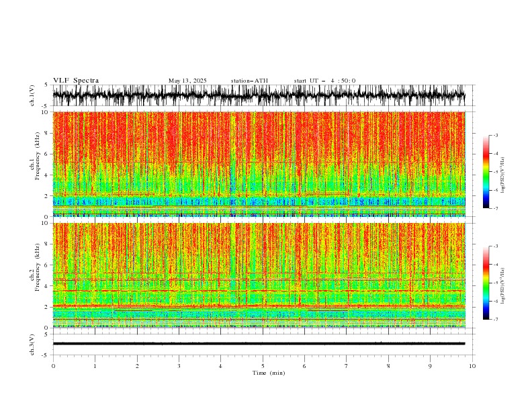Click the ch.3 voltage waveform trace
Image resolution: width=532 pixels, height=411 pixels.
point(259,344)
